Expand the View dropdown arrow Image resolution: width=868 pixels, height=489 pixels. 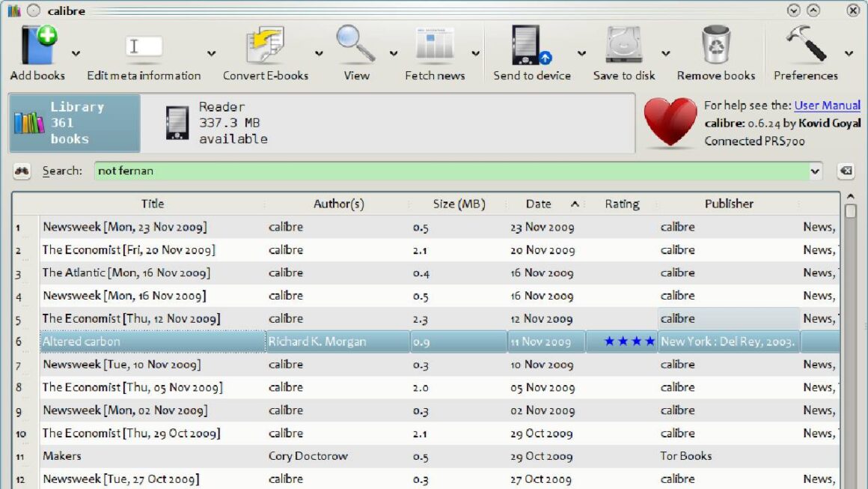point(394,54)
